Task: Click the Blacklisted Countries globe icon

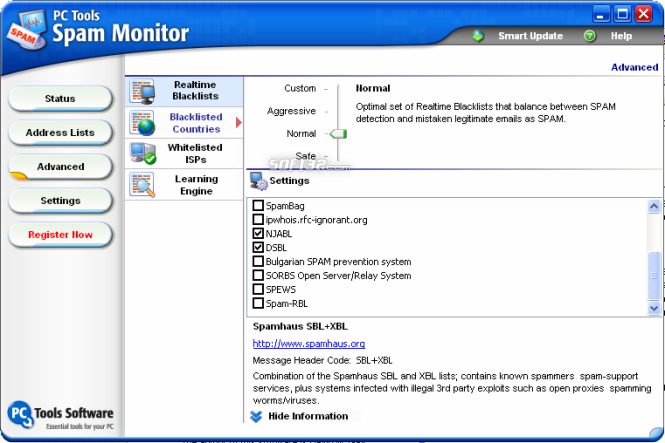Action: pos(142,123)
